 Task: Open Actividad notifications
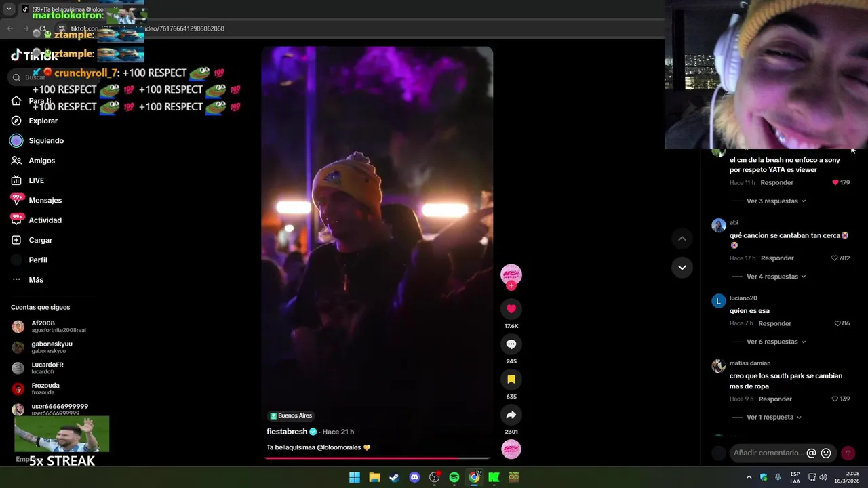36,220
